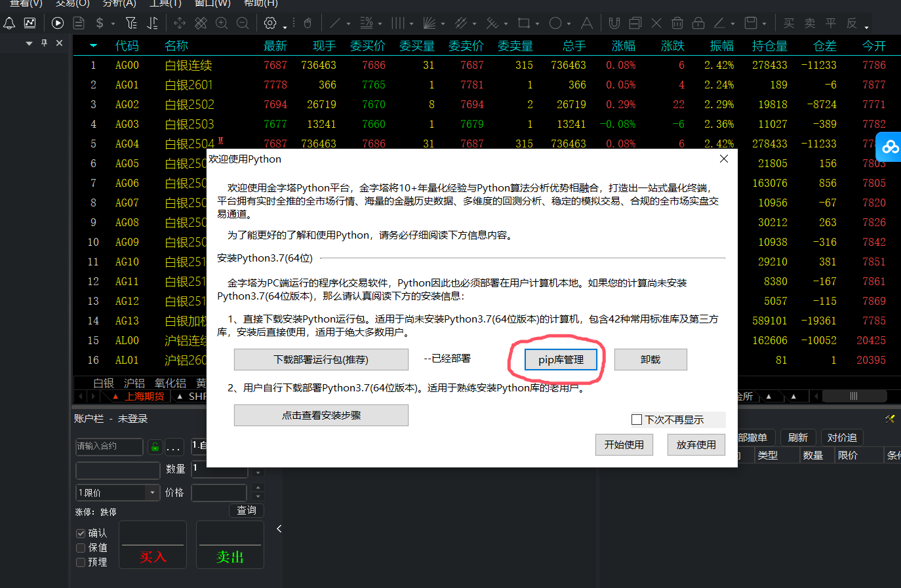Image resolution: width=901 pixels, height=588 pixels.
Task: Select the circle drawing tool
Action: pyautogui.click(x=555, y=23)
